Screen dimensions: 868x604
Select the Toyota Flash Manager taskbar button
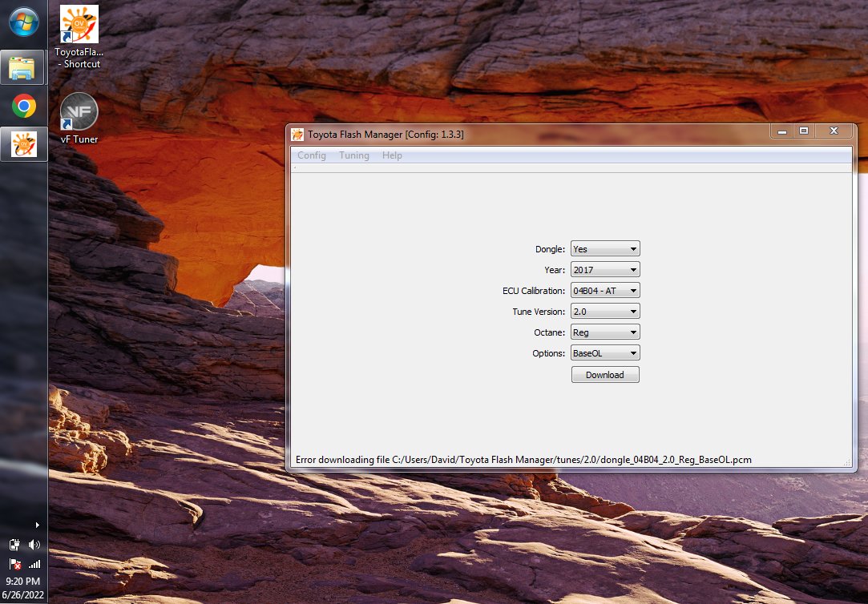point(23,144)
